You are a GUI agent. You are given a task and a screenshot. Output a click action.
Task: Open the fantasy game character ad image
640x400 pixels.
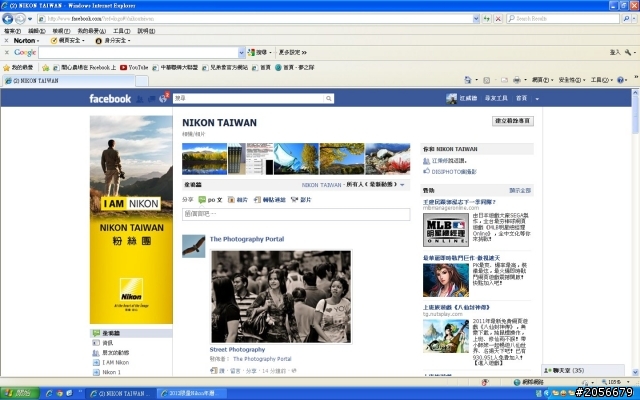point(446,280)
